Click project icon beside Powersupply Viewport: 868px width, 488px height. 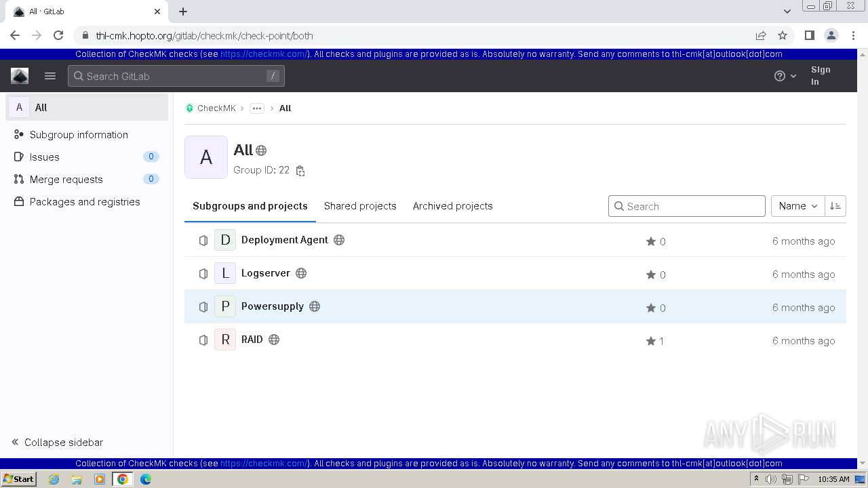click(x=203, y=307)
